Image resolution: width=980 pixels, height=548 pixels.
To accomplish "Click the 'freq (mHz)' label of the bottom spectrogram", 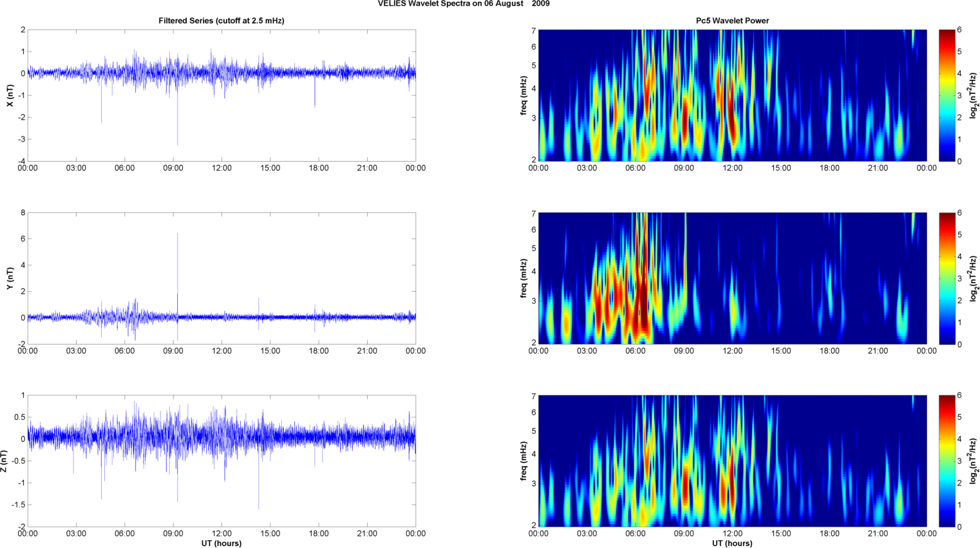I will coord(524,461).
